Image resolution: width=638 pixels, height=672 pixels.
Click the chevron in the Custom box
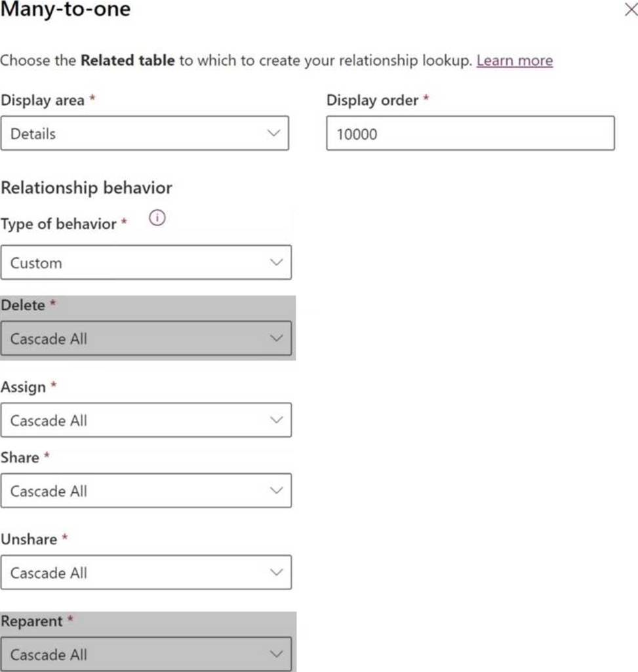pos(277,262)
